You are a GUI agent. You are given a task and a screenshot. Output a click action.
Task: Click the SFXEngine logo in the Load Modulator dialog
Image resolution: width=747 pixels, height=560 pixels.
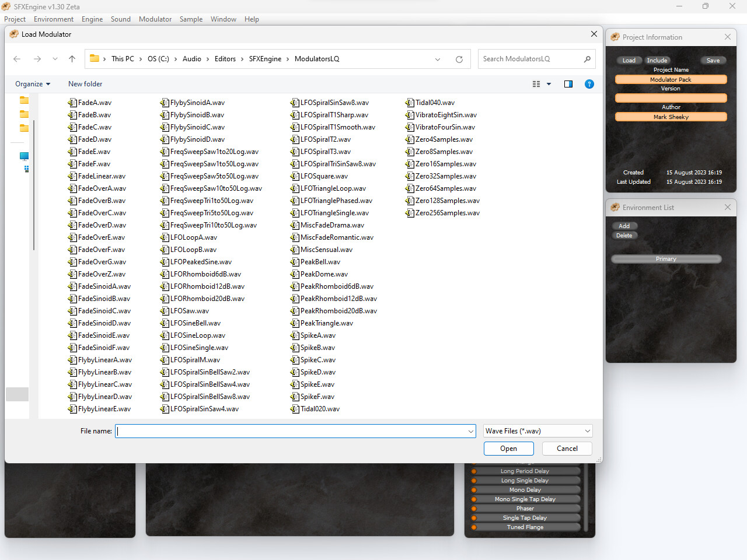(13, 34)
